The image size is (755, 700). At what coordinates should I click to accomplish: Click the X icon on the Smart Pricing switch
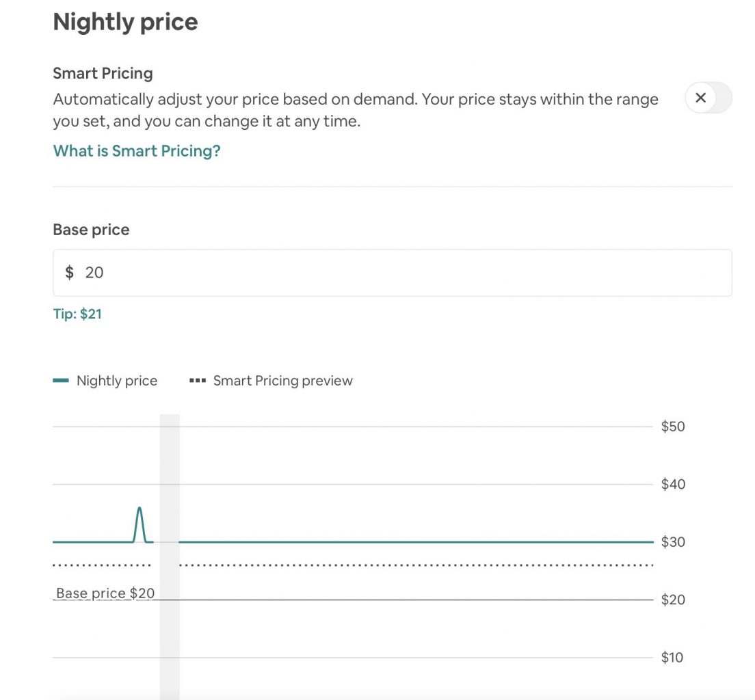point(700,98)
